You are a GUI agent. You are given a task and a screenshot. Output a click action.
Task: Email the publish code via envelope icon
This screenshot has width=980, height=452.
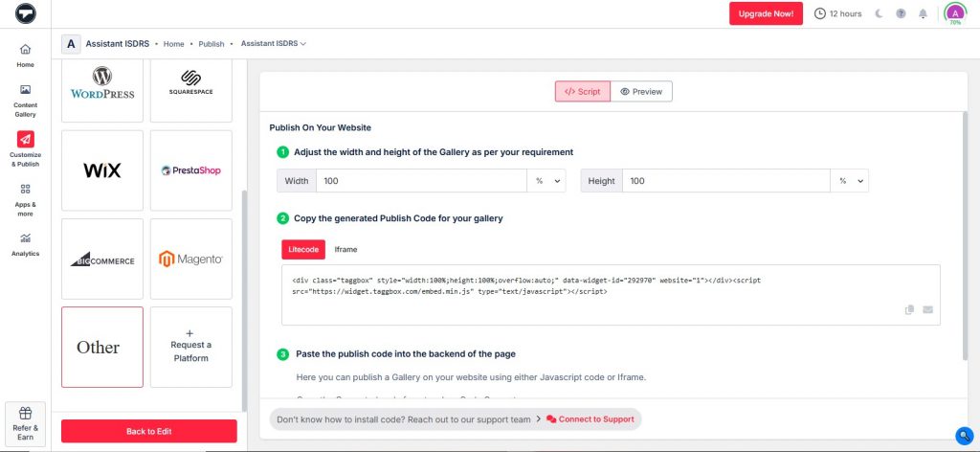point(927,309)
